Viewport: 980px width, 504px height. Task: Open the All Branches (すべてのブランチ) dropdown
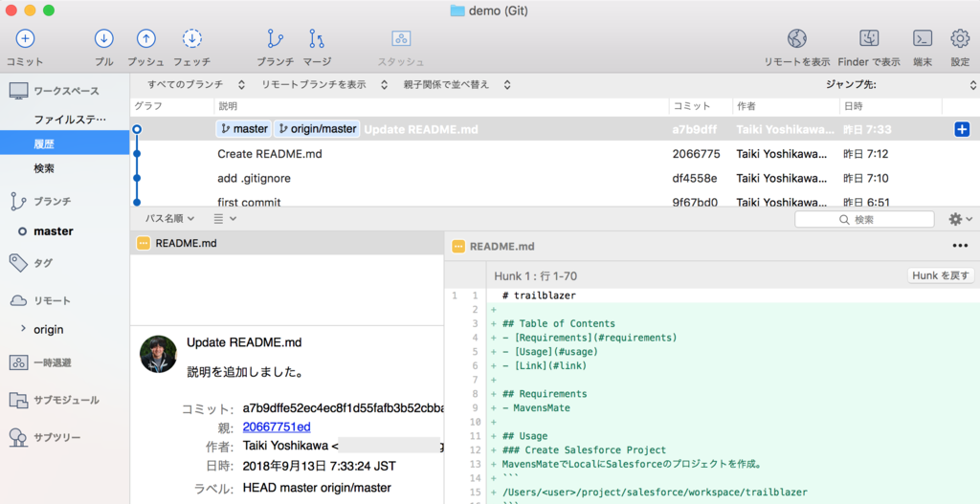click(x=195, y=84)
